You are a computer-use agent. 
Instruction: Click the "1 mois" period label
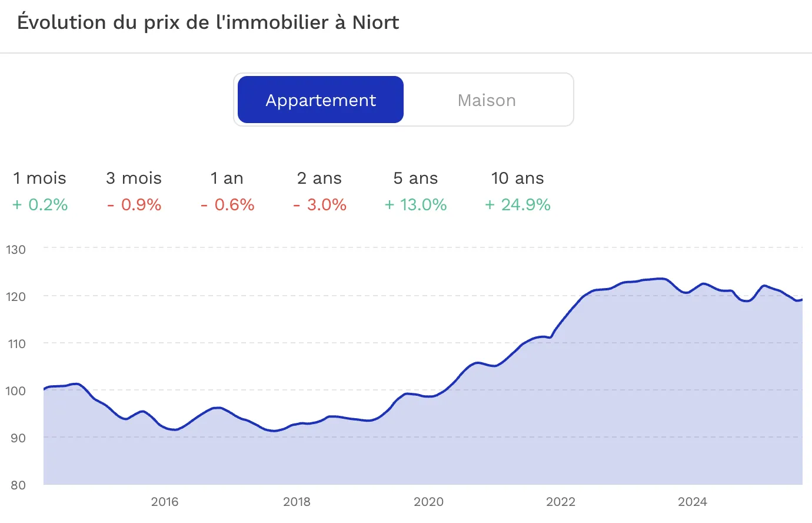tap(39, 178)
